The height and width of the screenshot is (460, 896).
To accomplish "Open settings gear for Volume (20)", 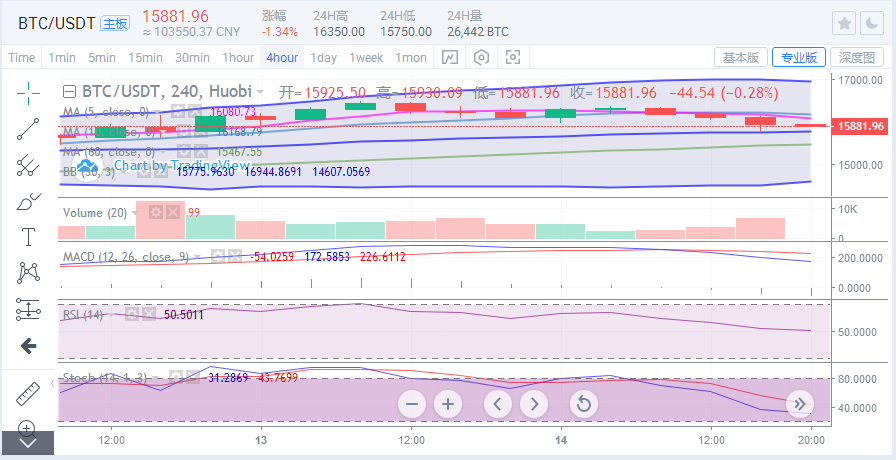I will point(156,213).
